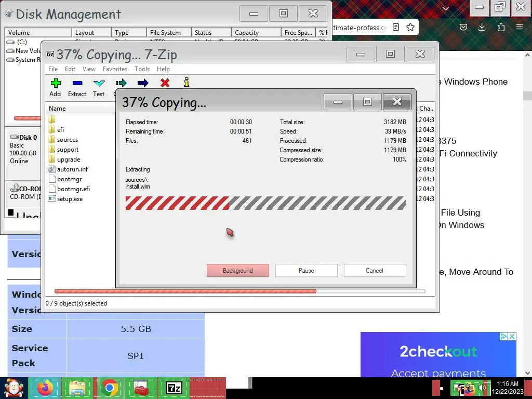This screenshot has width=532, height=399.
Task: Click the File System column header
Action: 169,33
